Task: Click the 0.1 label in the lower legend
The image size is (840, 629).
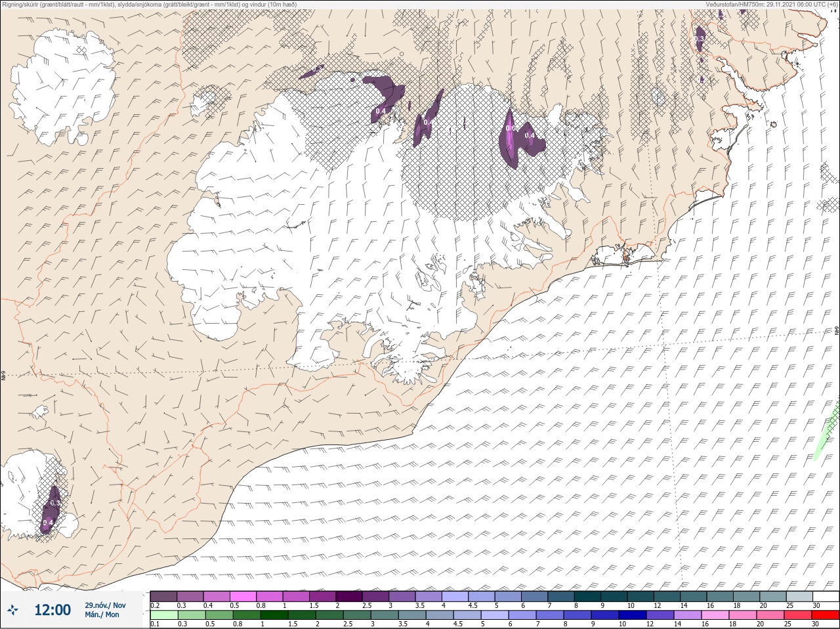Action: [x=155, y=624]
